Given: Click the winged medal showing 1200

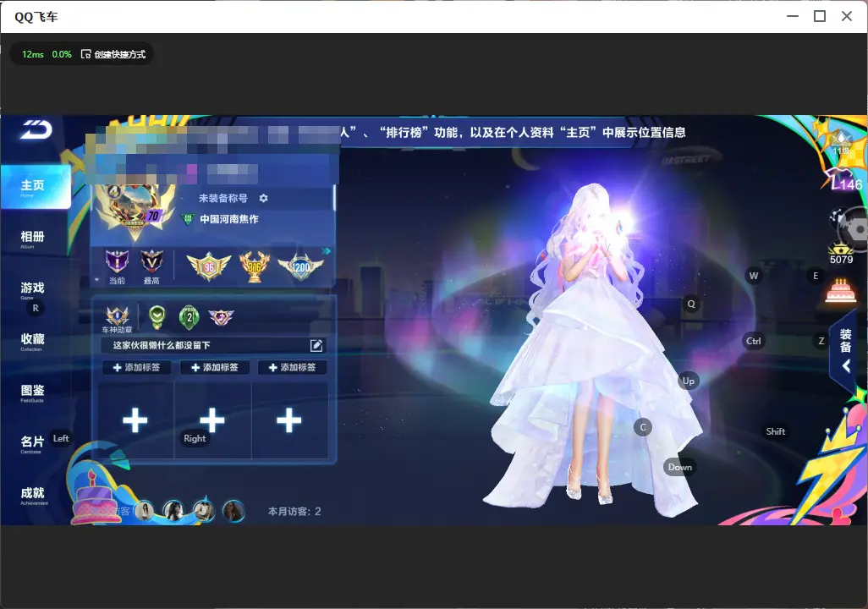Looking at the screenshot, I should (300, 267).
